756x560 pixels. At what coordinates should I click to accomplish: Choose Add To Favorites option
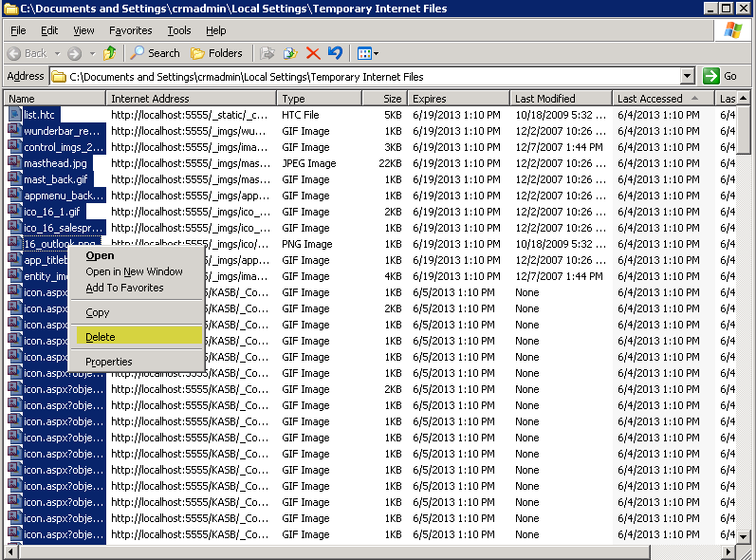137,288
